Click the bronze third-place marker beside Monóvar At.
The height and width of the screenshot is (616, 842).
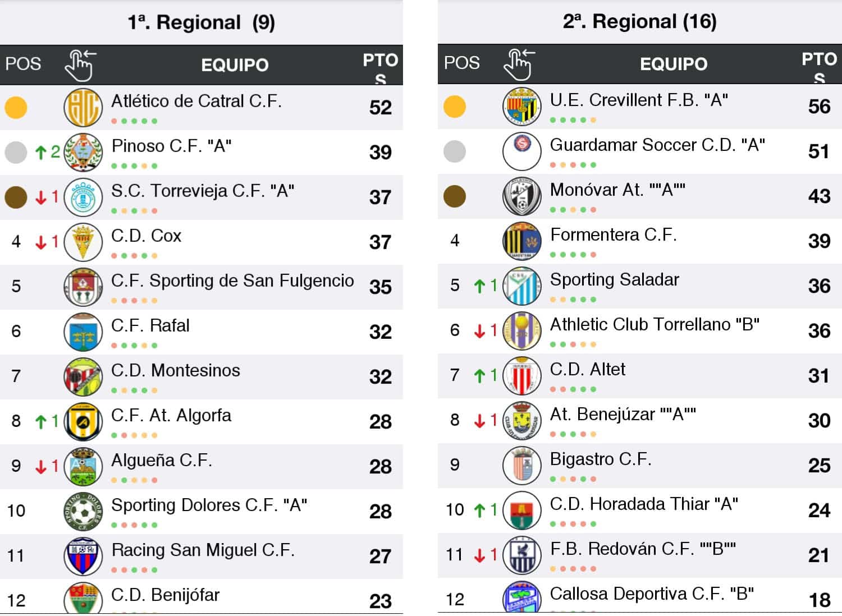pyautogui.click(x=454, y=196)
